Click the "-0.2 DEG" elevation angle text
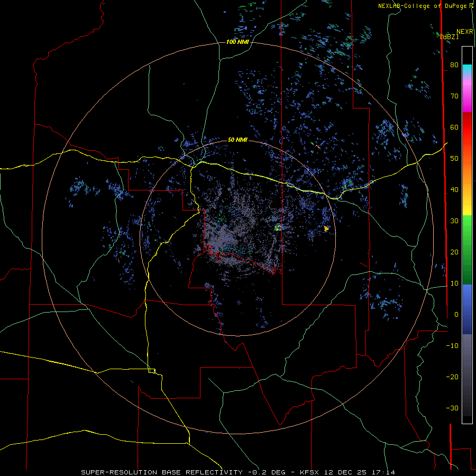Screen dimensions: 476x476 [267, 472]
